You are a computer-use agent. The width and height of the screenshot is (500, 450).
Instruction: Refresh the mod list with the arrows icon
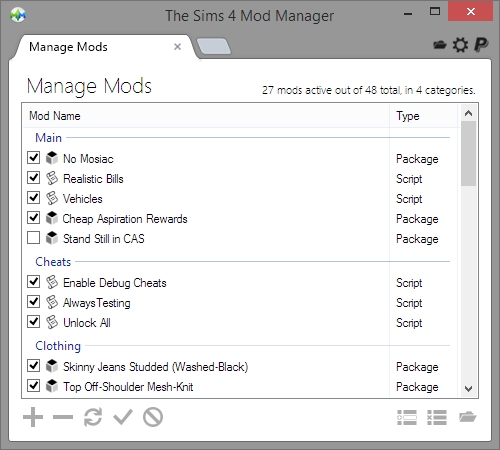[93, 417]
